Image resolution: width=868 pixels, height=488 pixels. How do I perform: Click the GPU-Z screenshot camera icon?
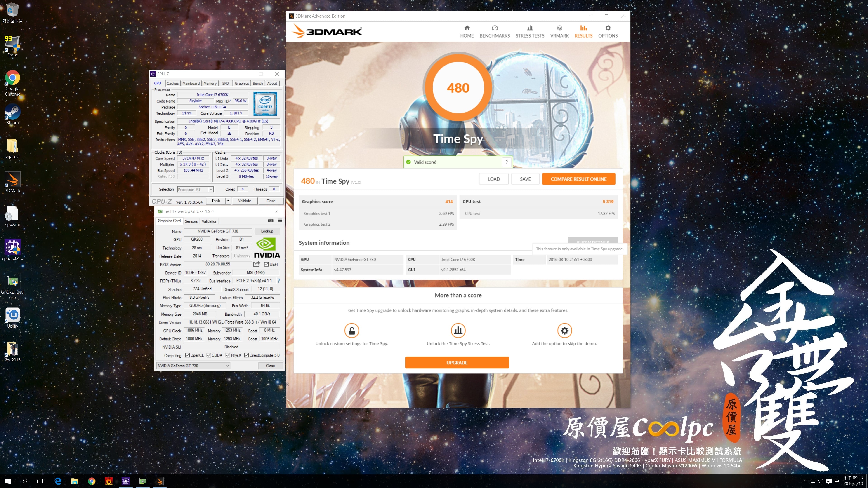click(x=270, y=221)
